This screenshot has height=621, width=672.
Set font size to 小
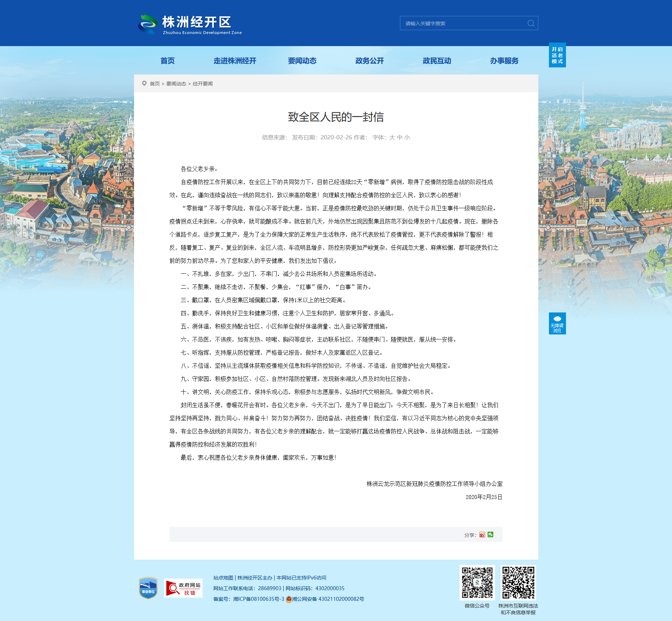pyautogui.click(x=407, y=138)
